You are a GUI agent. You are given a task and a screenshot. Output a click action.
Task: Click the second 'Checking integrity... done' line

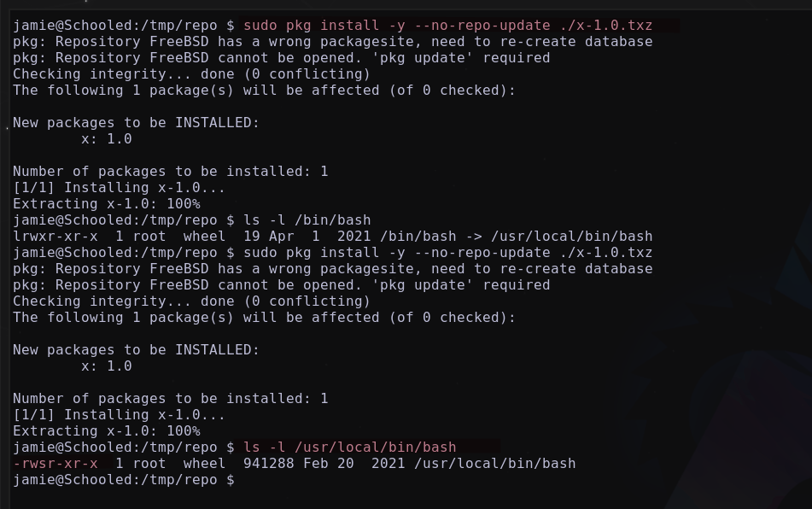pyautogui.click(x=191, y=301)
